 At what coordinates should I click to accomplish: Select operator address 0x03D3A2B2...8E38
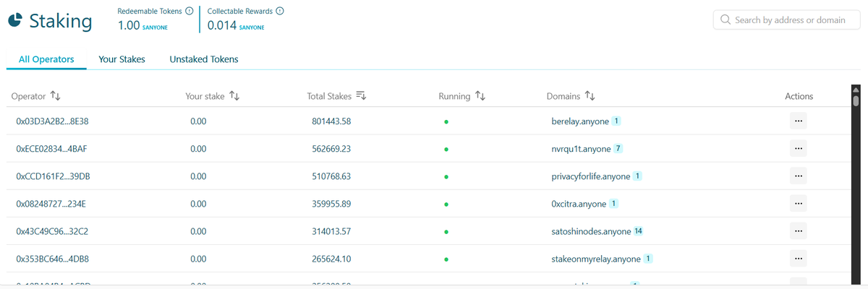tap(51, 121)
